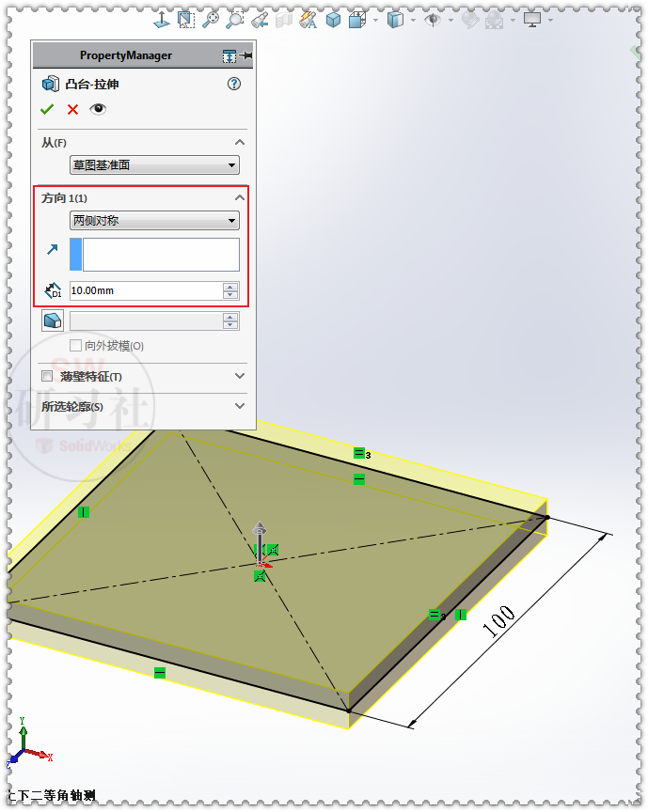Click the Zoom to Selection magnifier

[x=235, y=20]
